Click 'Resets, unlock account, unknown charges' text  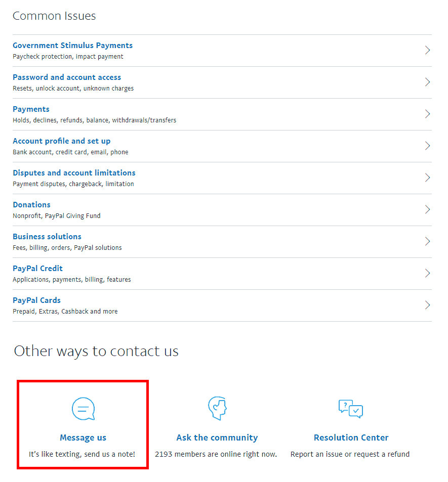click(73, 89)
